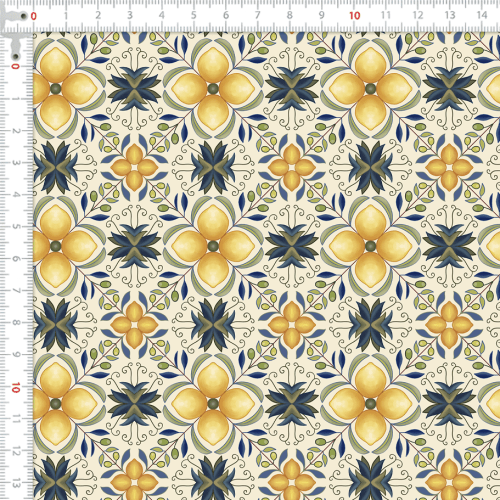This screenshot has width=500, height=500.
Task: Click the number 3 on the top ruler
Action: tap(130, 15)
